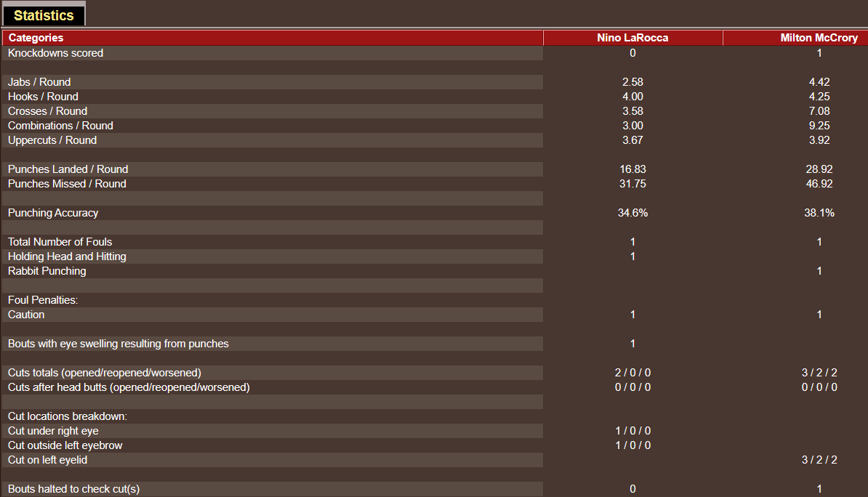This screenshot has width=868, height=497.
Task: Click the Cut on left eyelid label
Action: (47, 460)
